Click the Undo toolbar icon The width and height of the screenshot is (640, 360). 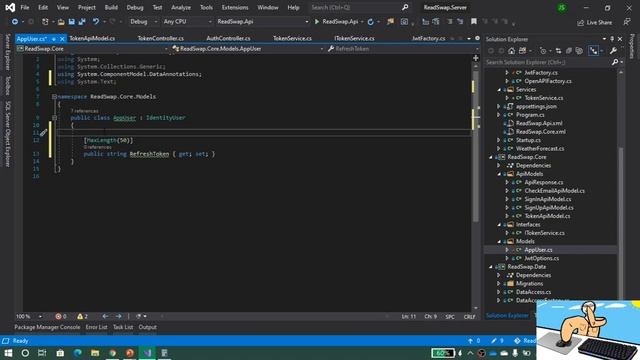point(96,22)
